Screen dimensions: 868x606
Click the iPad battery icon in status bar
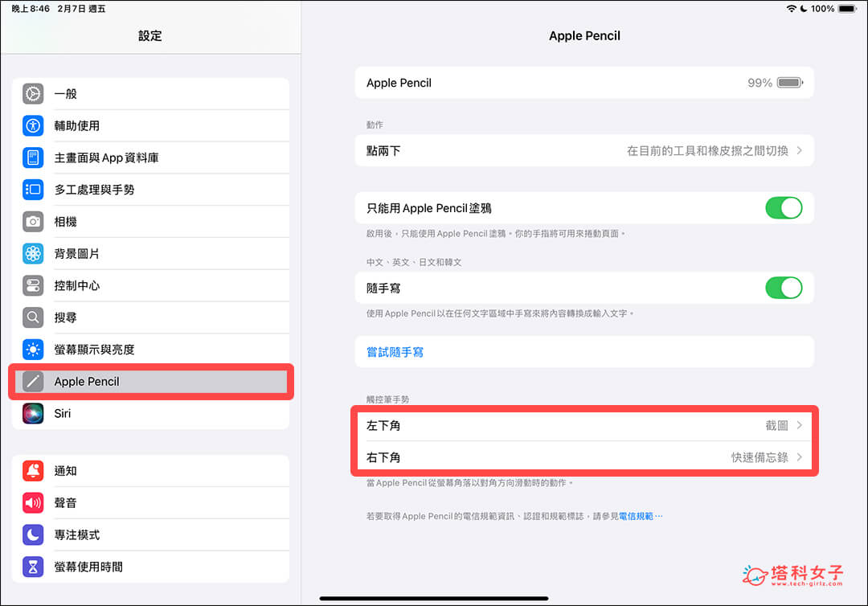(848, 9)
